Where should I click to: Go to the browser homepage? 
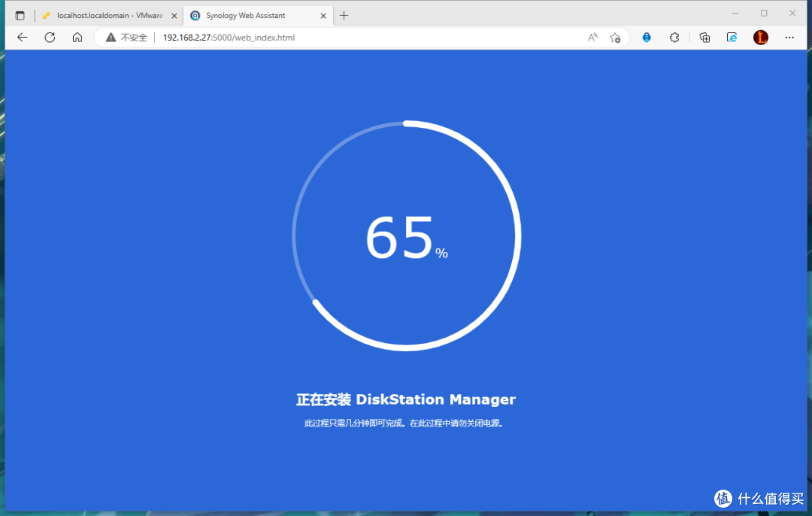(77, 37)
